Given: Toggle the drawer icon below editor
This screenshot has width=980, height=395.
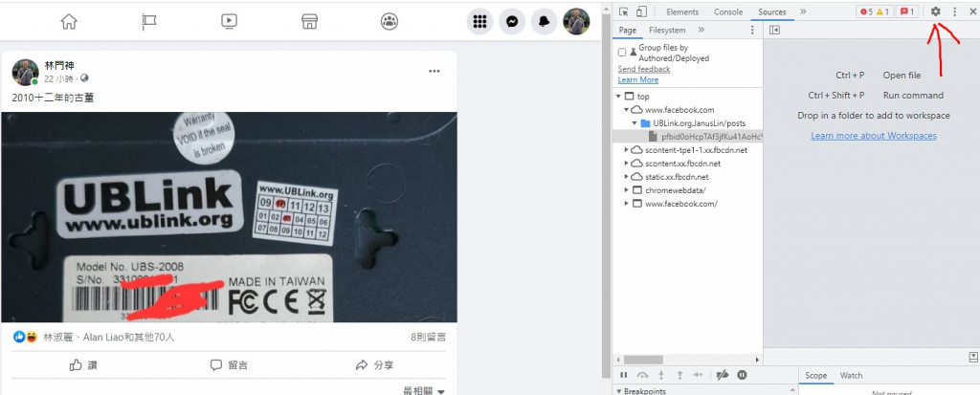Looking at the screenshot, I should tap(973, 357).
